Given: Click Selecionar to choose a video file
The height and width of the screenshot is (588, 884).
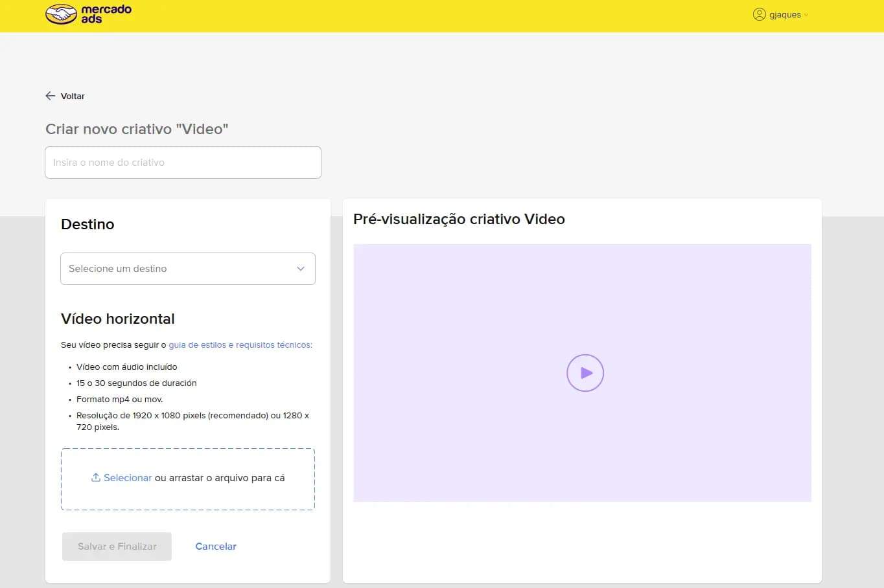Looking at the screenshot, I should point(128,478).
